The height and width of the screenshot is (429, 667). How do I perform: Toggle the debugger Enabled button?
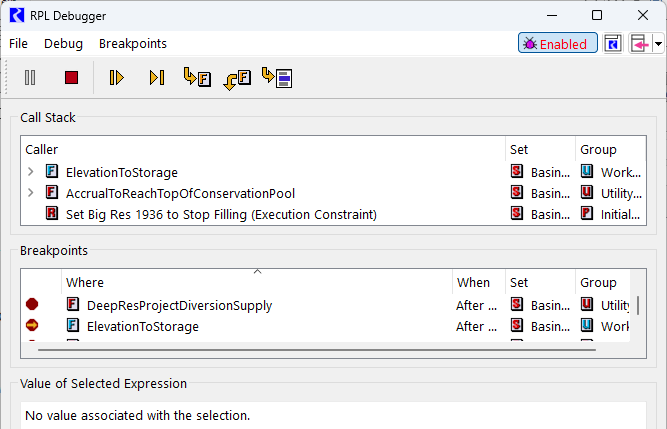pos(557,44)
